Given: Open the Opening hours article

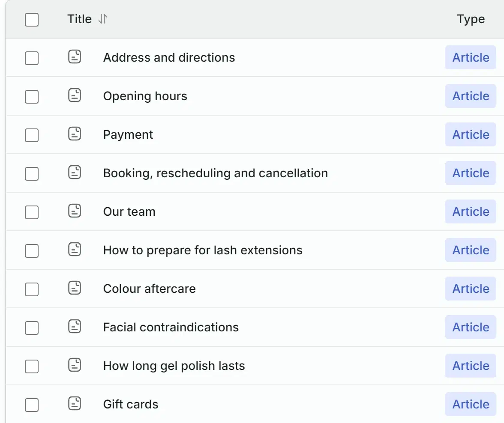Looking at the screenshot, I should coord(145,96).
